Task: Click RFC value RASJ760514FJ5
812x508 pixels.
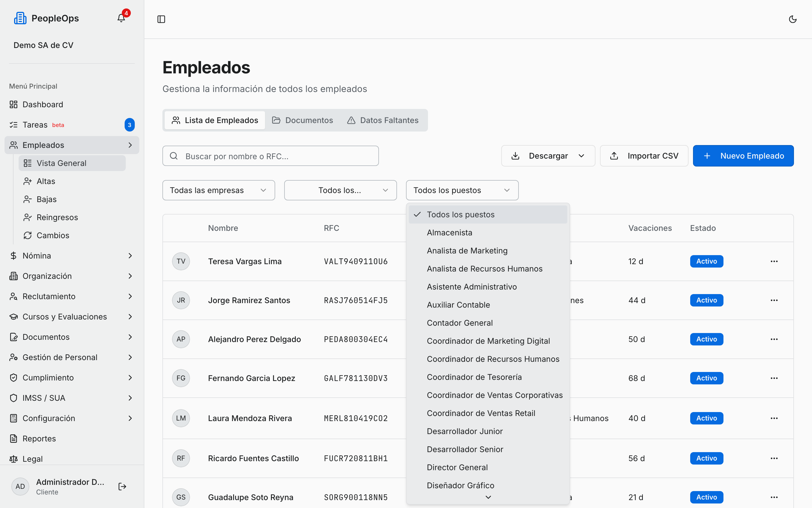Action: tap(356, 300)
